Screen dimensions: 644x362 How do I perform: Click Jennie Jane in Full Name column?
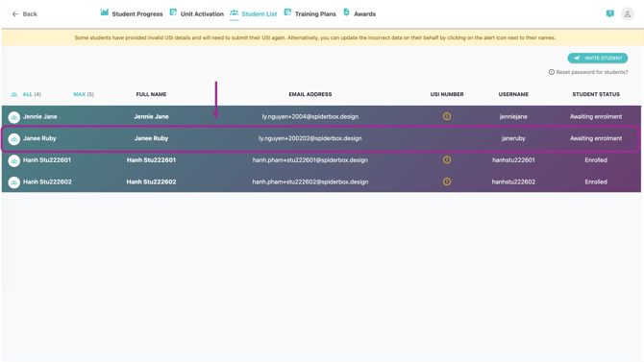click(151, 116)
